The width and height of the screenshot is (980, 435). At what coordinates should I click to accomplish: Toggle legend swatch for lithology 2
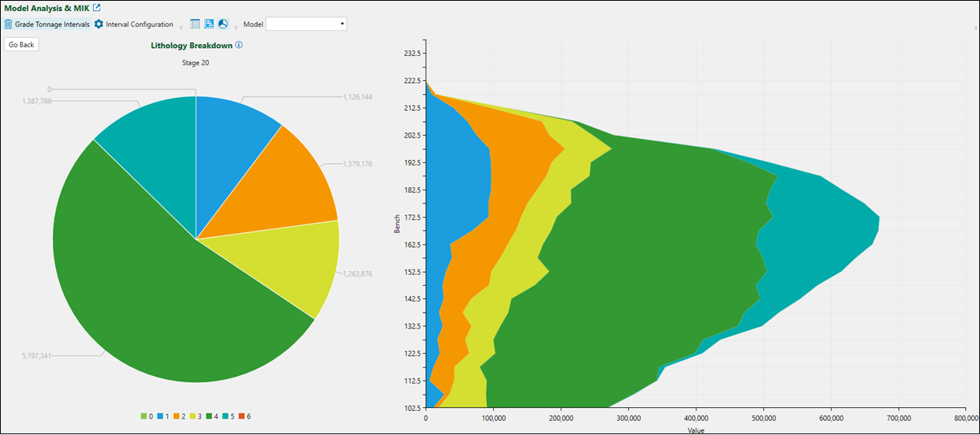176,417
